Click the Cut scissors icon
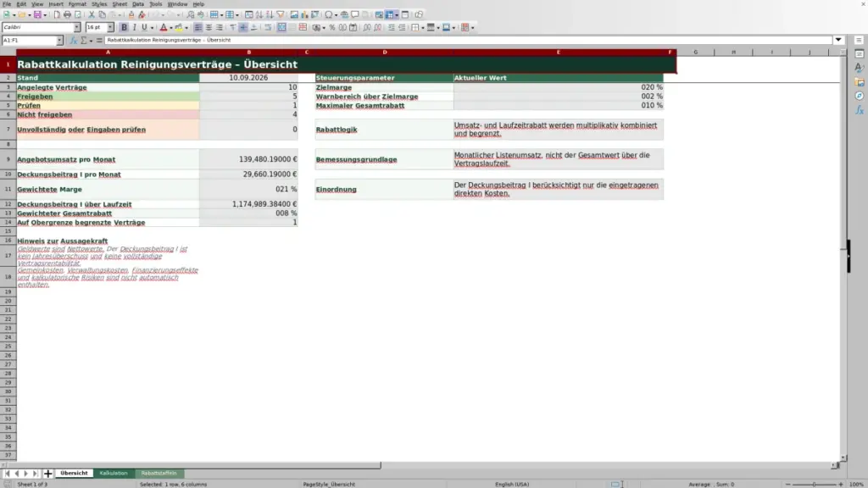This screenshot has height=488, width=868. pos(92,14)
